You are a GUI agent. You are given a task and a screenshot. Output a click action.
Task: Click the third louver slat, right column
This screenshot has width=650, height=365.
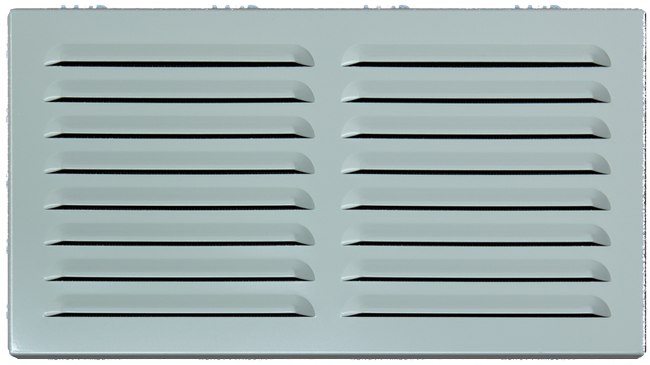tap(476, 127)
